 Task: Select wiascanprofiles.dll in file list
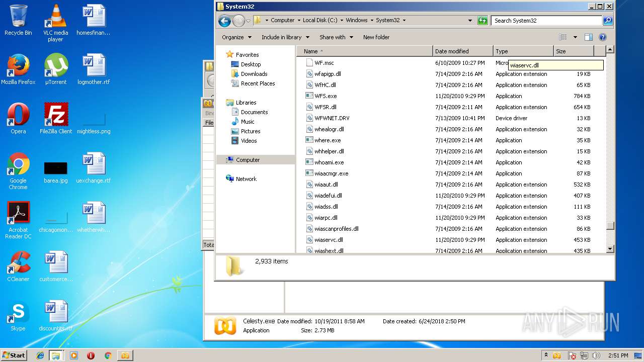(x=336, y=229)
